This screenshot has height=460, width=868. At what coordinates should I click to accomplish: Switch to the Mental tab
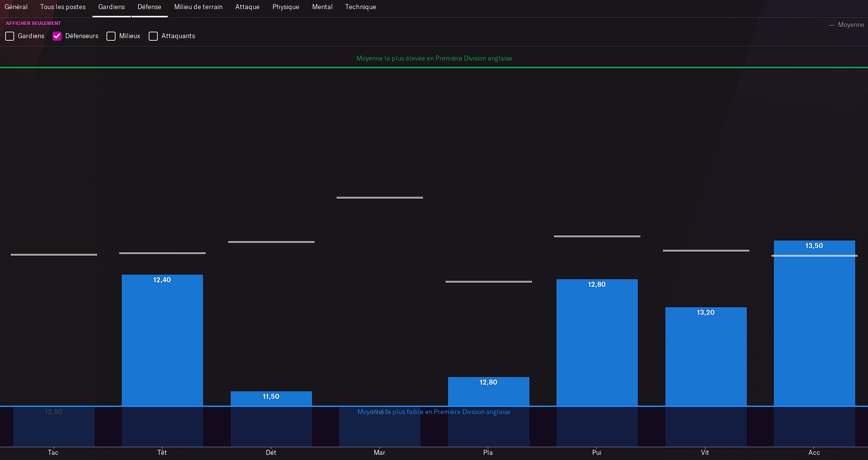point(322,7)
